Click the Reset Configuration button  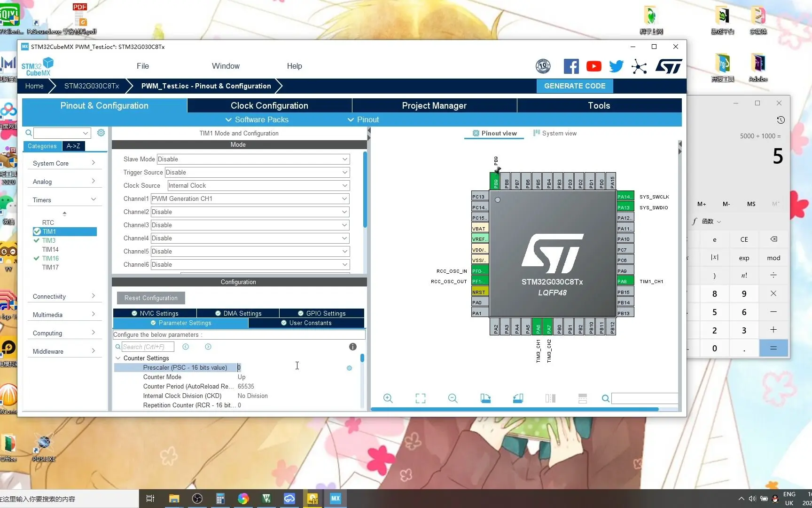(151, 298)
